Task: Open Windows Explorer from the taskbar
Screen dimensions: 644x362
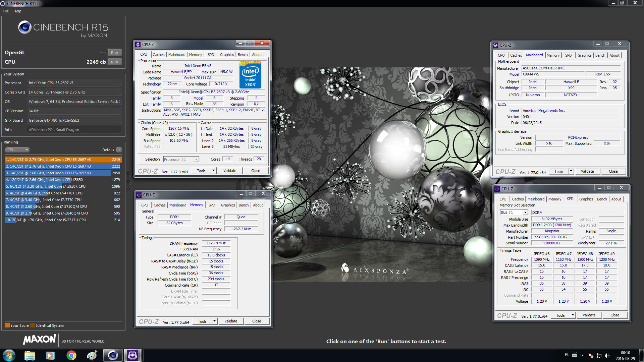Action: (30, 355)
